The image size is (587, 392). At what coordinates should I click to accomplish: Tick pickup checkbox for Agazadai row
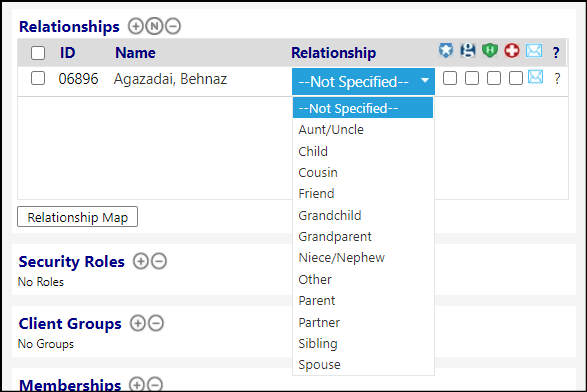(x=472, y=78)
